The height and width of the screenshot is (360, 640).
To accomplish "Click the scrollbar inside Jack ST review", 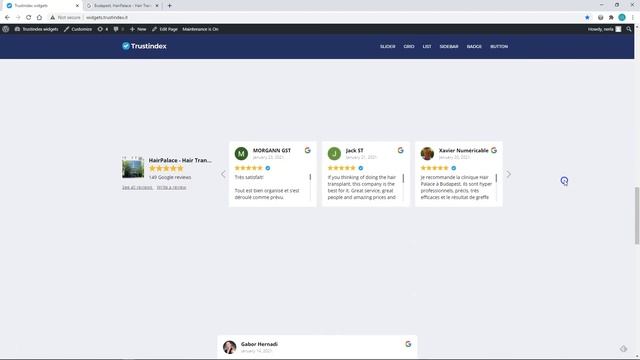I will point(403,178).
